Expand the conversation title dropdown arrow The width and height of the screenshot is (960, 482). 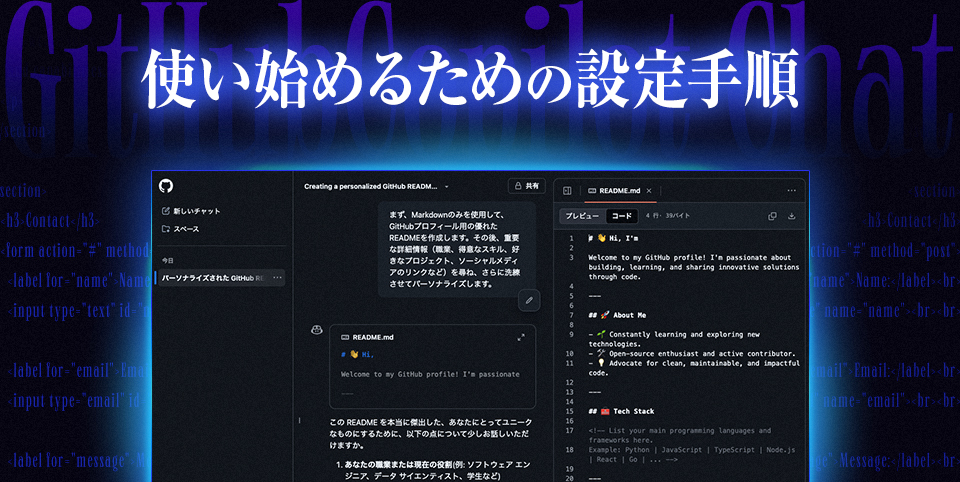tap(447, 187)
